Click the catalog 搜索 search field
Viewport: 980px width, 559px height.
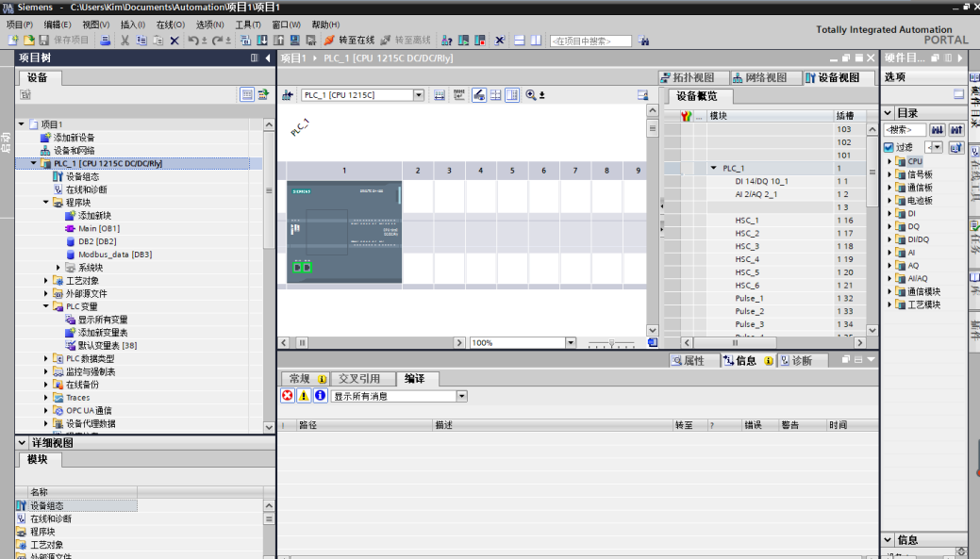point(905,130)
